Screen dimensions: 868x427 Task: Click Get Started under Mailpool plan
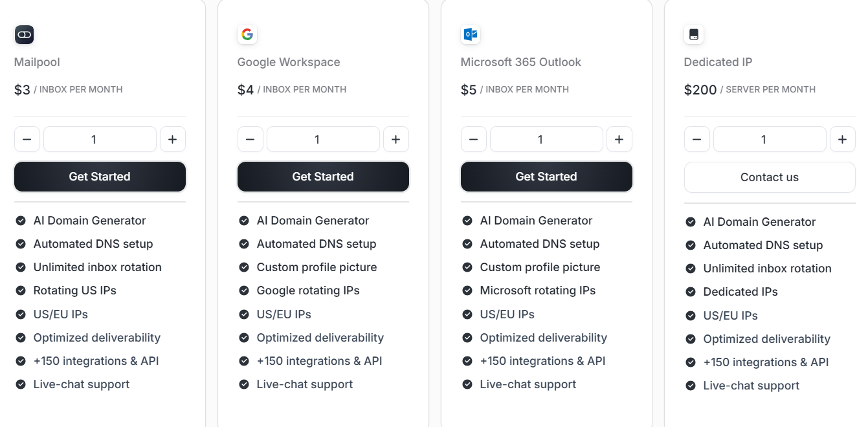tap(100, 176)
